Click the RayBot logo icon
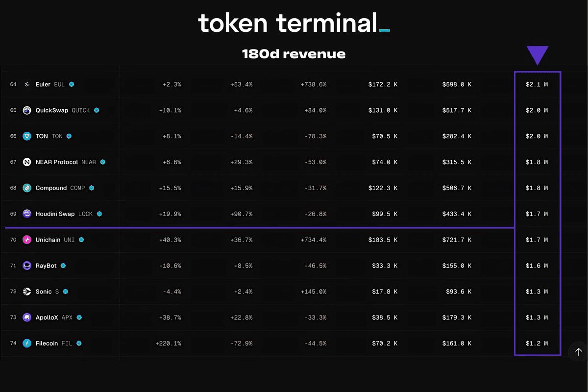 (x=27, y=266)
